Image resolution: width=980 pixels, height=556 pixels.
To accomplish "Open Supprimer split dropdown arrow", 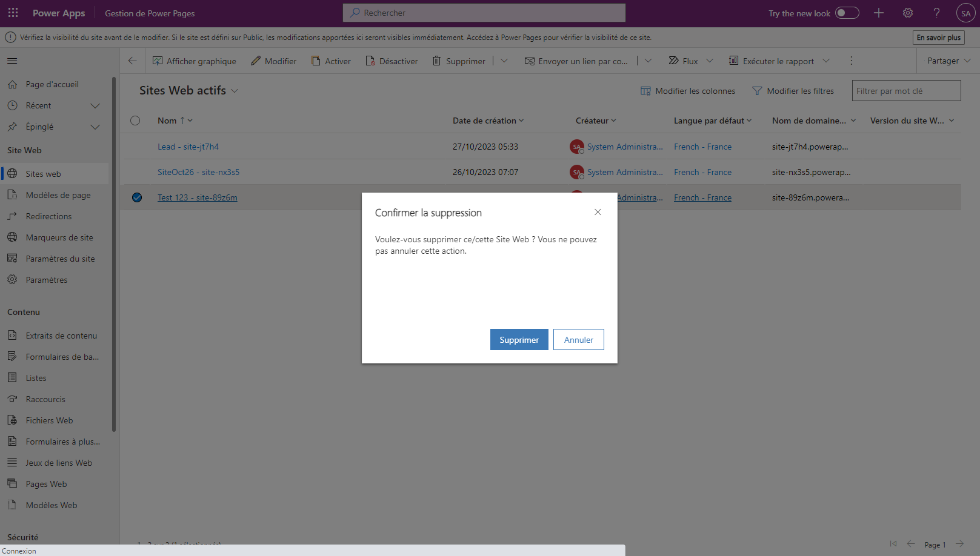I will [504, 61].
